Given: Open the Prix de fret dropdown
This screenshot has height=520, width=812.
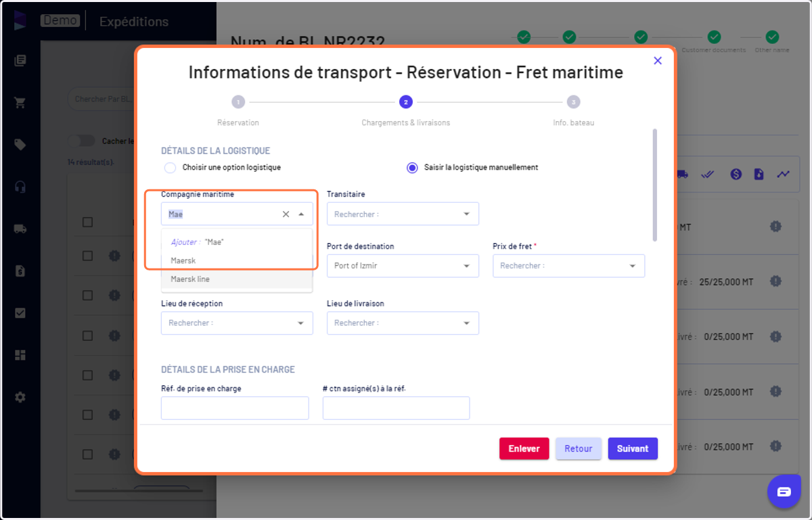Looking at the screenshot, I should pyautogui.click(x=568, y=266).
